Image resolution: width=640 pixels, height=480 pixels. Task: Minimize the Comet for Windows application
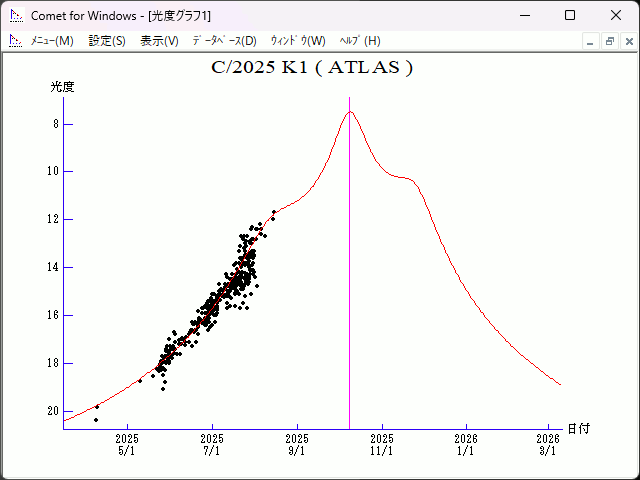coord(524,15)
